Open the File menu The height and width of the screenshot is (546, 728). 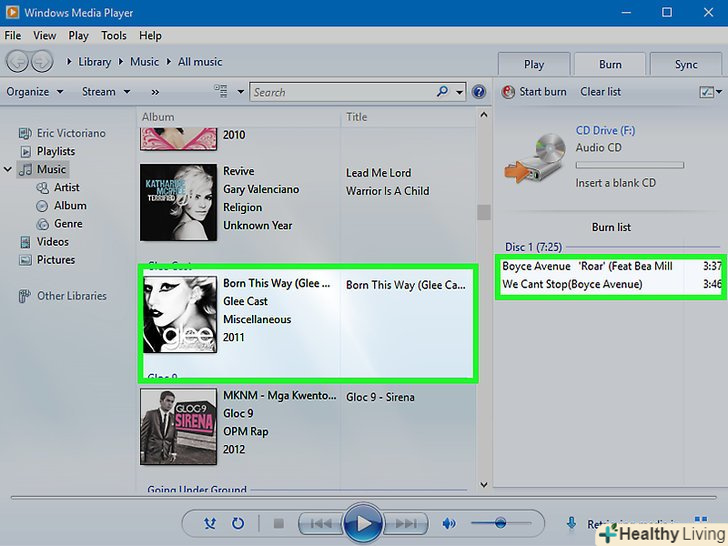(13, 35)
